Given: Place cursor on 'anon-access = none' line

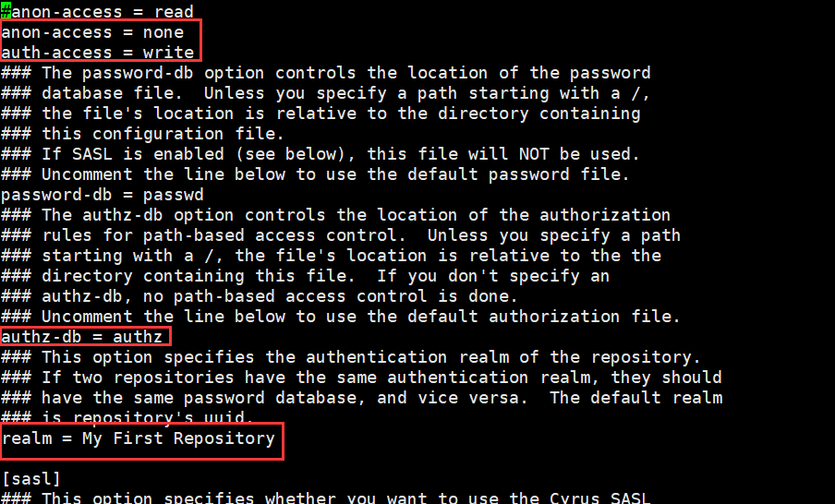Looking at the screenshot, I should 92,32.
